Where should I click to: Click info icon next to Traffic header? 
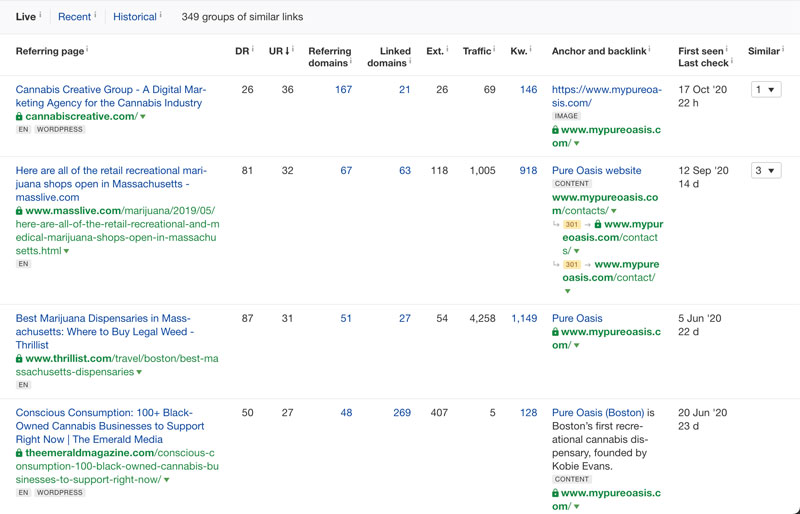click(494, 49)
